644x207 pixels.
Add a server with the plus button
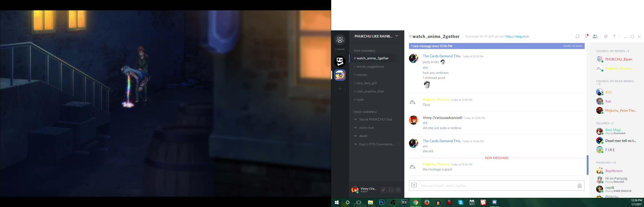(x=340, y=89)
